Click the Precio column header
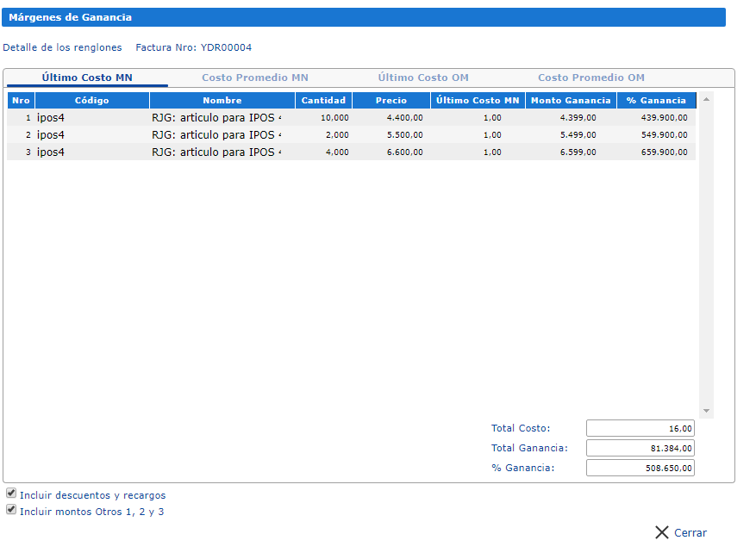The width and height of the screenshot is (756, 559). tap(390, 101)
